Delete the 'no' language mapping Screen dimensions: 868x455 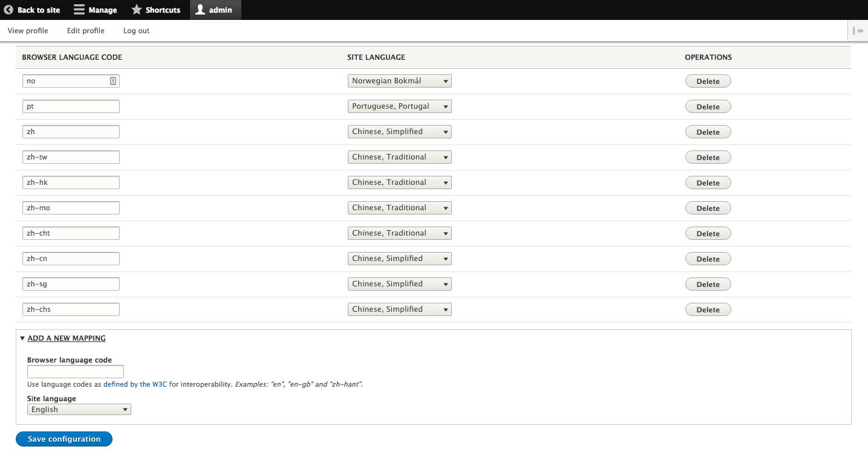coord(708,81)
